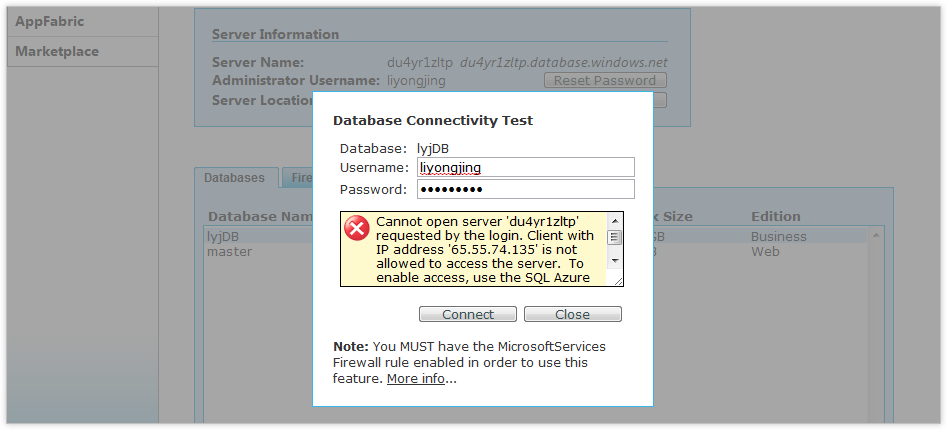Switch to the Databases tab

tap(235, 178)
